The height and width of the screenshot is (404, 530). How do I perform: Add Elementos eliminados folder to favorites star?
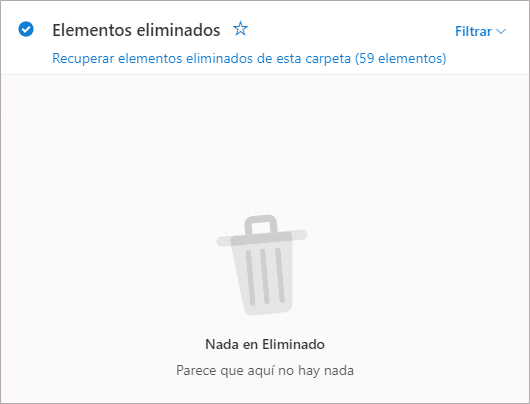(x=240, y=29)
